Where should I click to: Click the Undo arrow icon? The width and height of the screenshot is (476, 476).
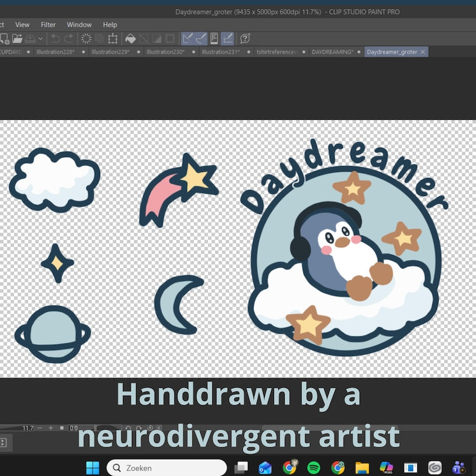[55, 38]
